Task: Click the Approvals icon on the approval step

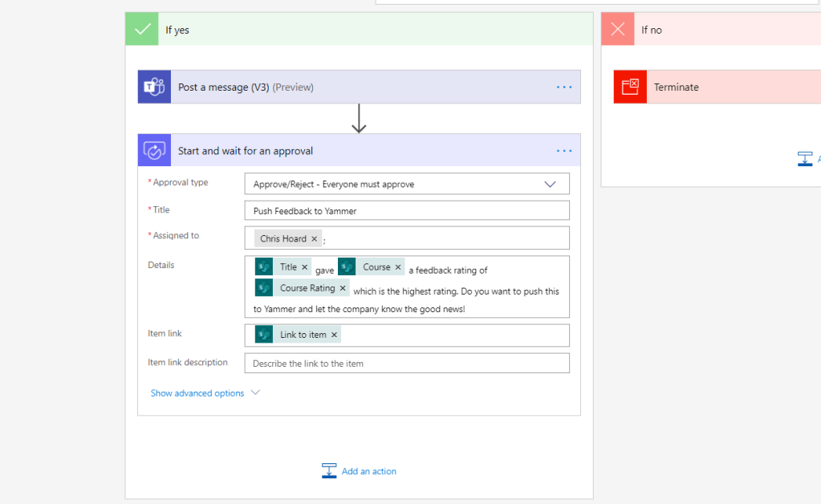Action: [x=154, y=151]
